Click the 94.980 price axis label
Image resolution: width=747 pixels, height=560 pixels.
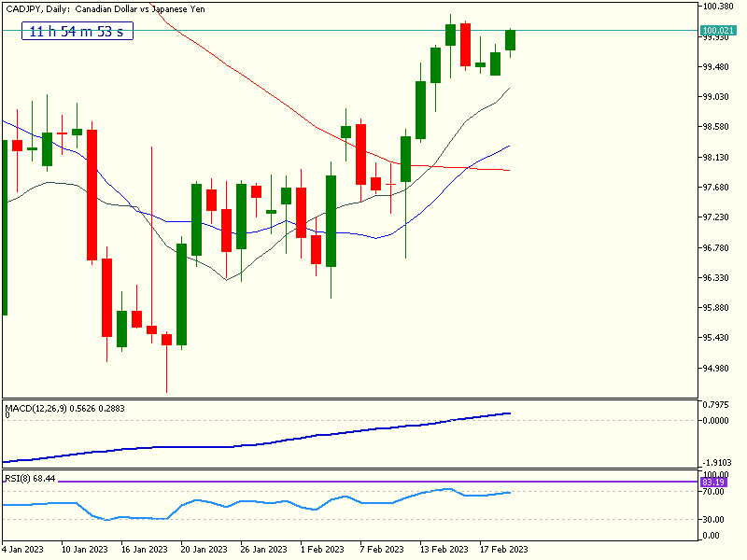717,368
